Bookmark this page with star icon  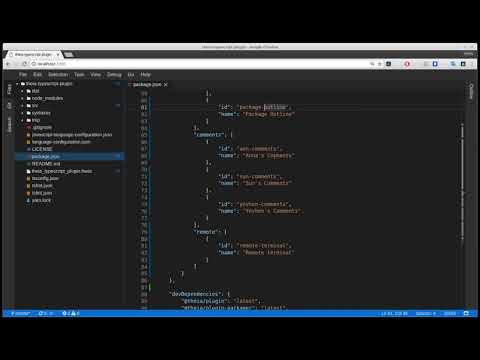pos(380,64)
